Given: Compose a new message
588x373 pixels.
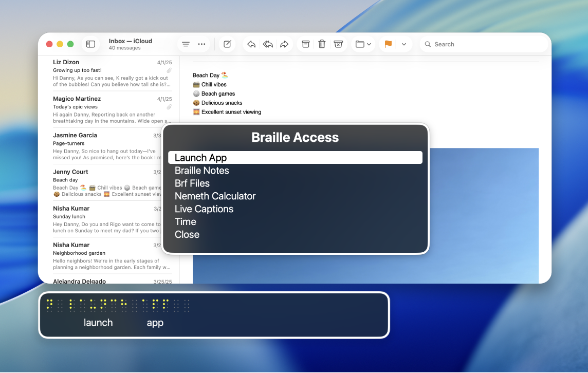Looking at the screenshot, I should 227,44.
